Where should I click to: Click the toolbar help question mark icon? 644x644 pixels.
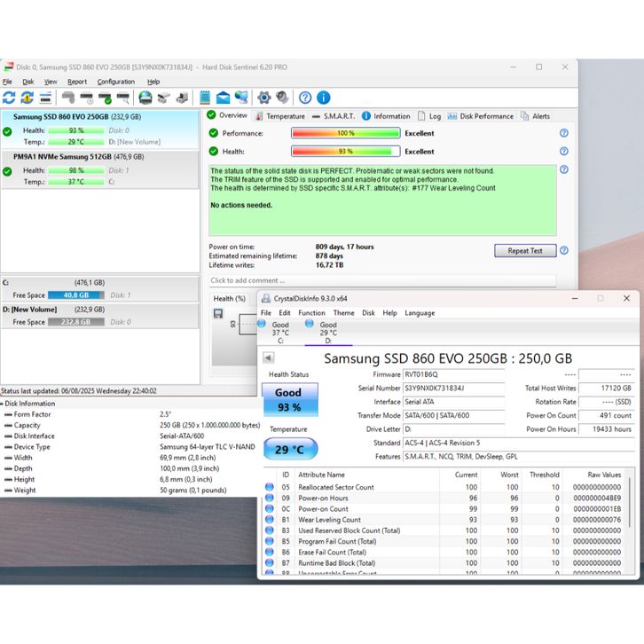305,98
